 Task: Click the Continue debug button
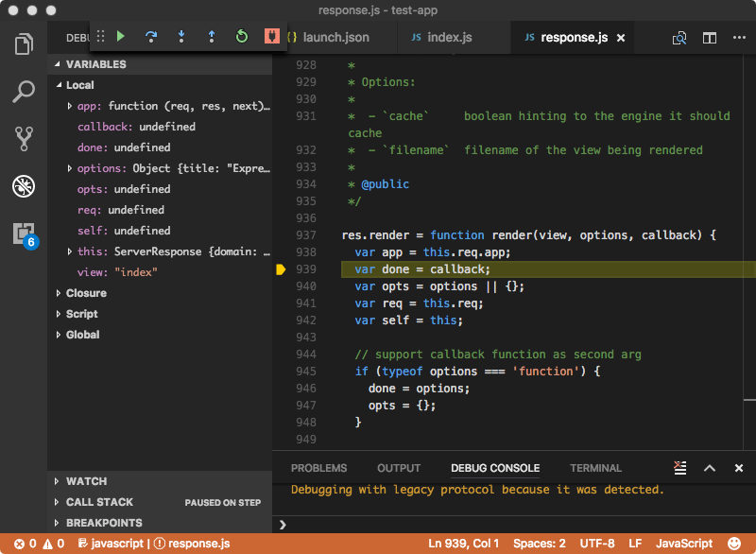pyautogui.click(x=121, y=36)
